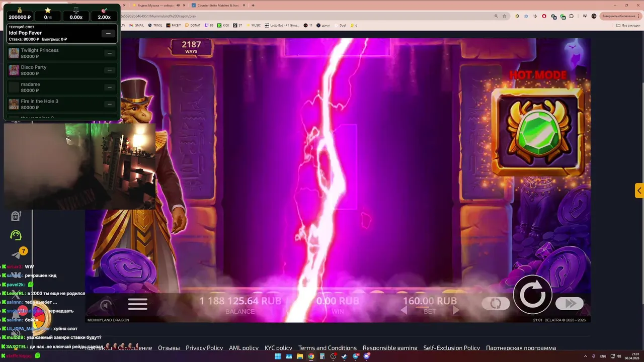Open the донат bookmark
Screen dimensions: 644x362
click(x=324, y=25)
